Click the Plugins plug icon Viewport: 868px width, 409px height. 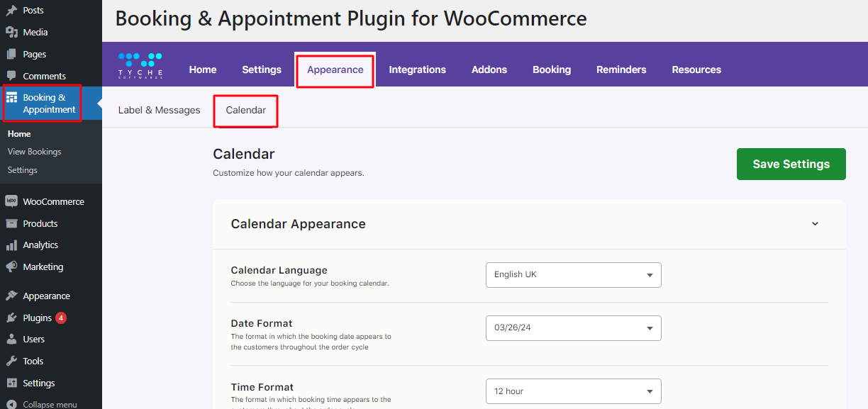coord(11,318)
